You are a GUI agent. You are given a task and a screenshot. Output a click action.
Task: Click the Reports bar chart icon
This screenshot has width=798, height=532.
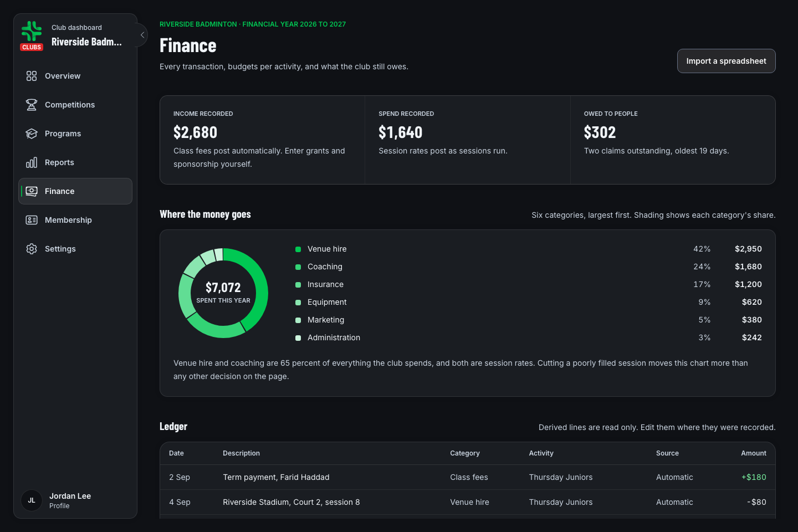click(32, 162)
